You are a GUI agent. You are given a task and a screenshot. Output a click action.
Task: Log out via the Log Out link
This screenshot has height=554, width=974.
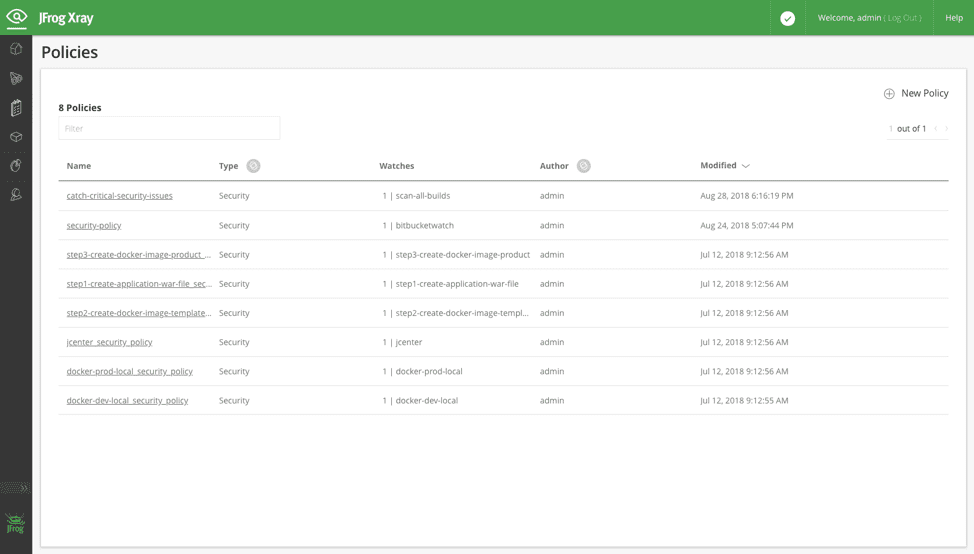903,18
